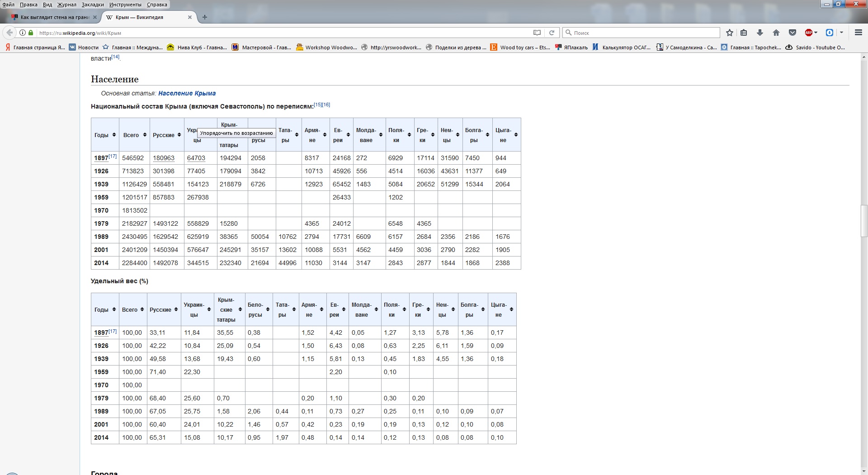The image size is (868, 475).
Task: Open 'Wood toy cars – Ets...' bookmark
Action: point(520,47)
